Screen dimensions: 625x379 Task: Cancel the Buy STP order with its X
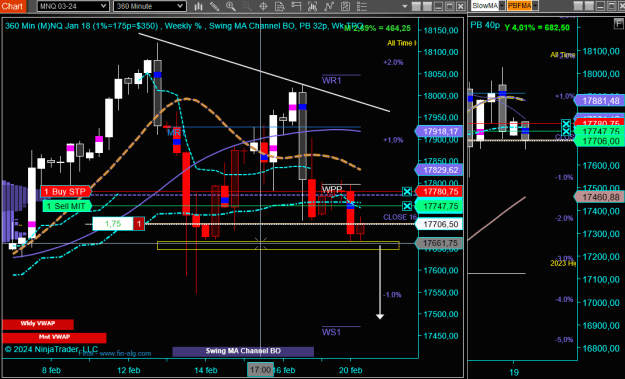click(x=407, y=192)
